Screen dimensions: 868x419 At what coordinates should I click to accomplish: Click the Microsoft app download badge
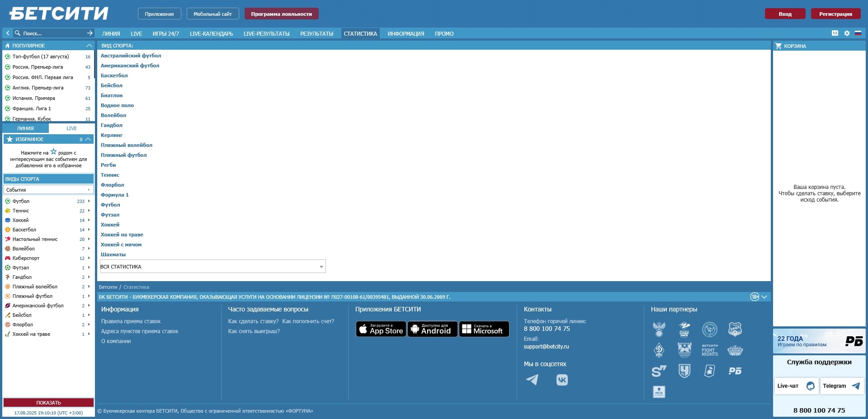click(484, 329)
